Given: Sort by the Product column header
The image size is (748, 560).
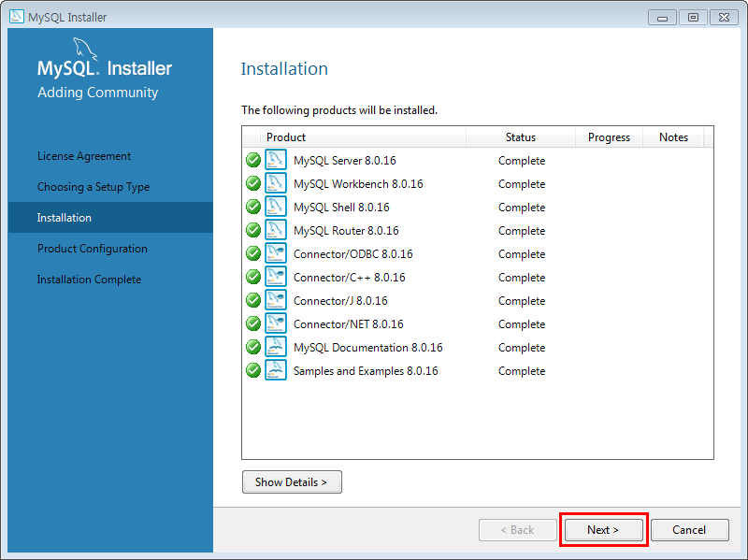Looking at the screenshot, I should click(363, 137).
